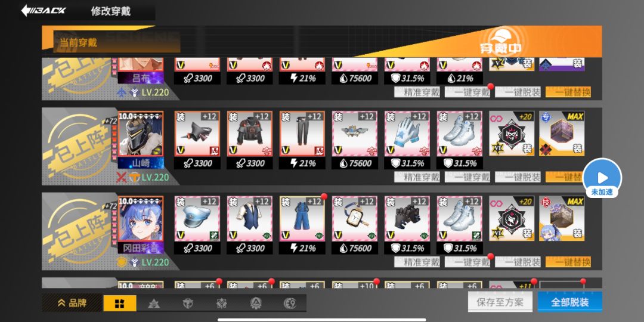Select the fourth brand filter icon

[x=222, y=304]
